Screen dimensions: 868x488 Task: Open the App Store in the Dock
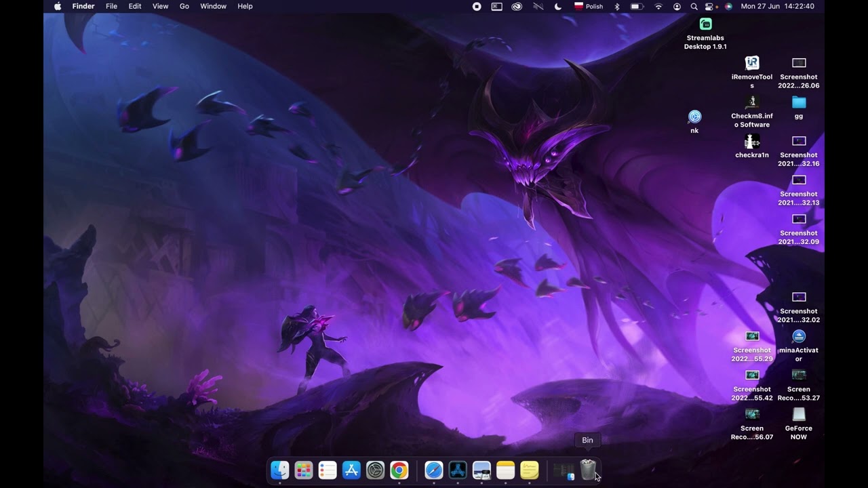pyautogui.click(x=351, y=470)
